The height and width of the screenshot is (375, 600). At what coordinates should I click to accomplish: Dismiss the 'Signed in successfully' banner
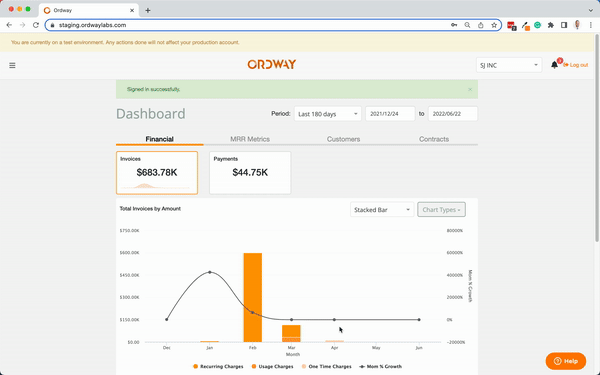tap(470, 90)
